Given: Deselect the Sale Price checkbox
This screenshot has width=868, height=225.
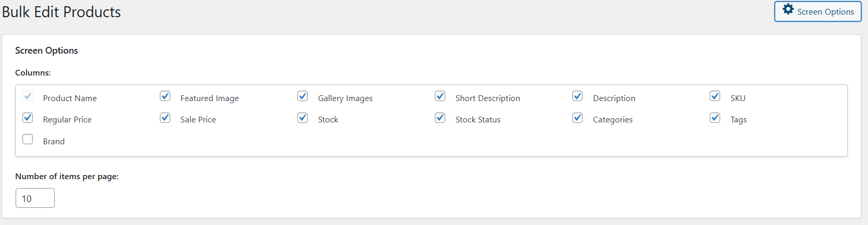Looking at the screenshot, I should (165, 118).
